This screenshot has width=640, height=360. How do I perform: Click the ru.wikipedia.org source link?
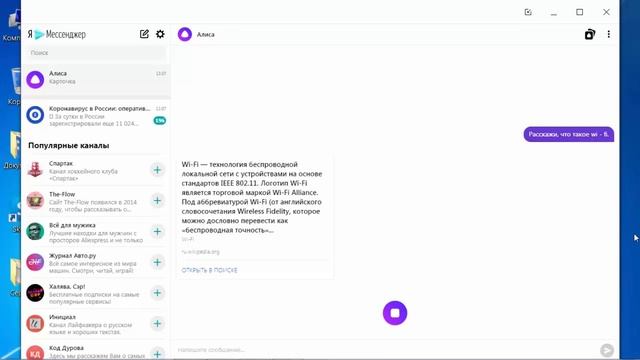point(200,252)
